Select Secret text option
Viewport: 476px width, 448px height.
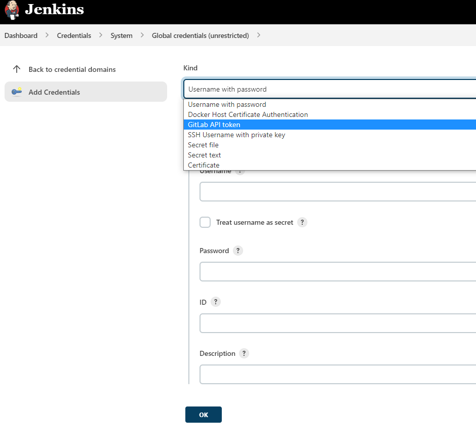[x=330, y=155]
